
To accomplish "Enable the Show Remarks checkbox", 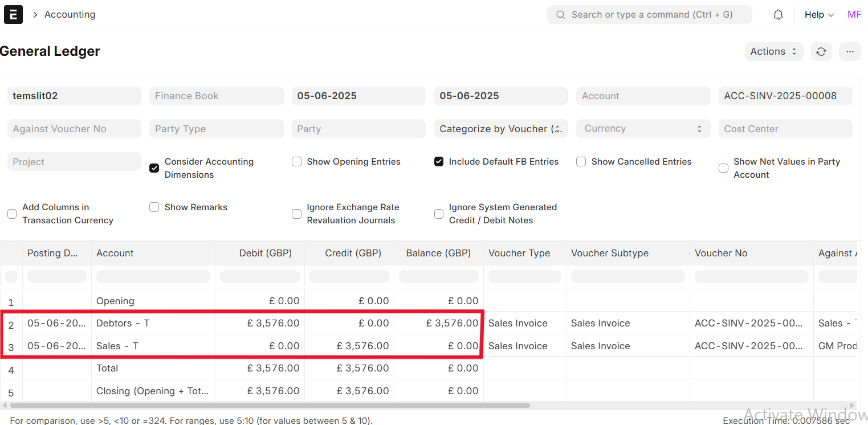I will [x=154, y=207].
